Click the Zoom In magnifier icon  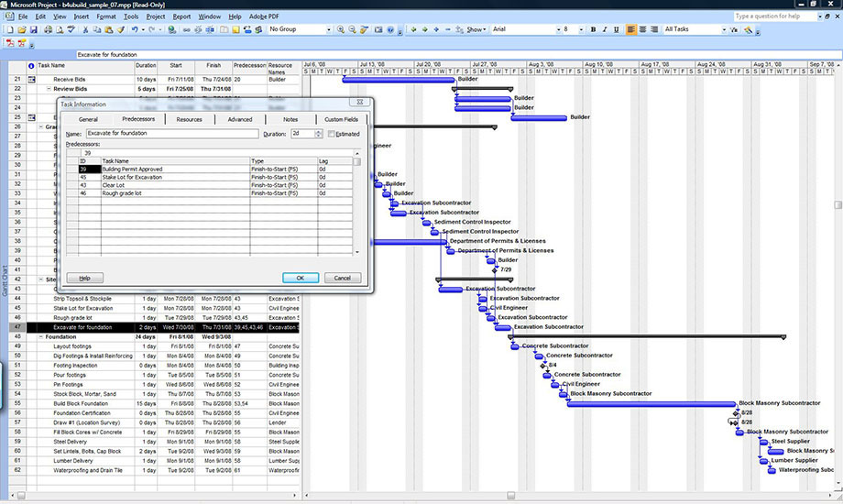(x=340, y=29)
